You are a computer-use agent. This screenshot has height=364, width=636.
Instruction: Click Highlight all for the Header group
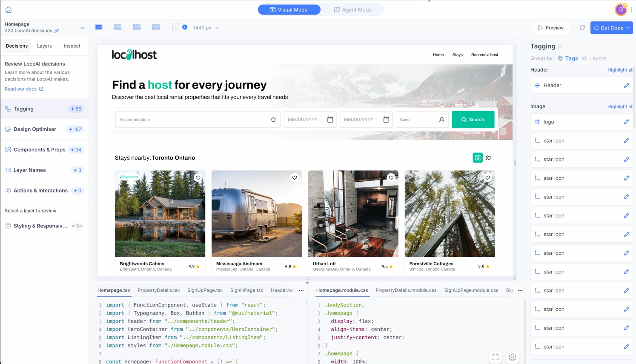pyautogui.click(x=620, y=70)
